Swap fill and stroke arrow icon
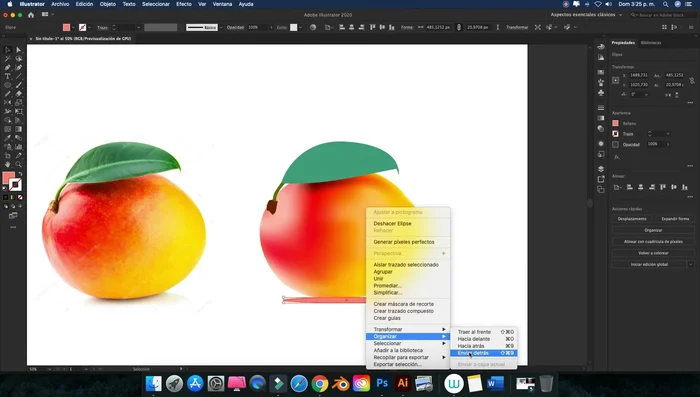Viewport: 700px width, 397px height. coord(20,174)
